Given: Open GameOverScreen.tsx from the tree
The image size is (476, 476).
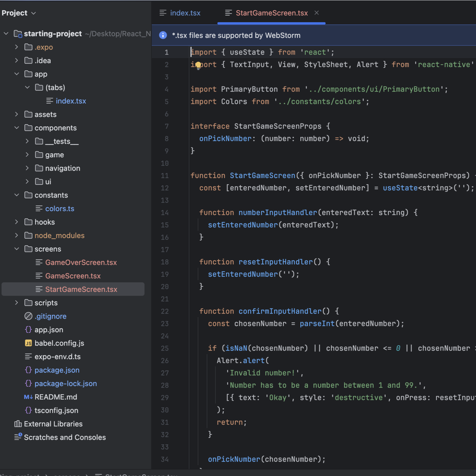Looking at the screenshot, I should 81,262.
